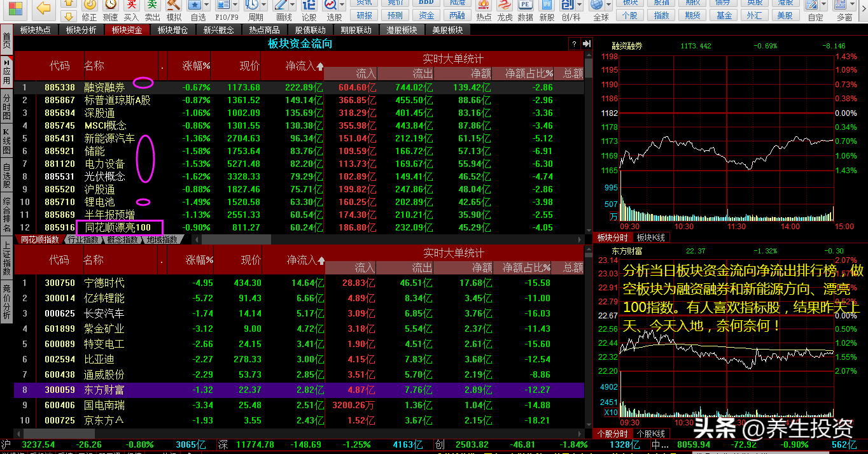Open the 自选 watchlist star icon
This screenshot has width=868, height=454.
[195, 6]
